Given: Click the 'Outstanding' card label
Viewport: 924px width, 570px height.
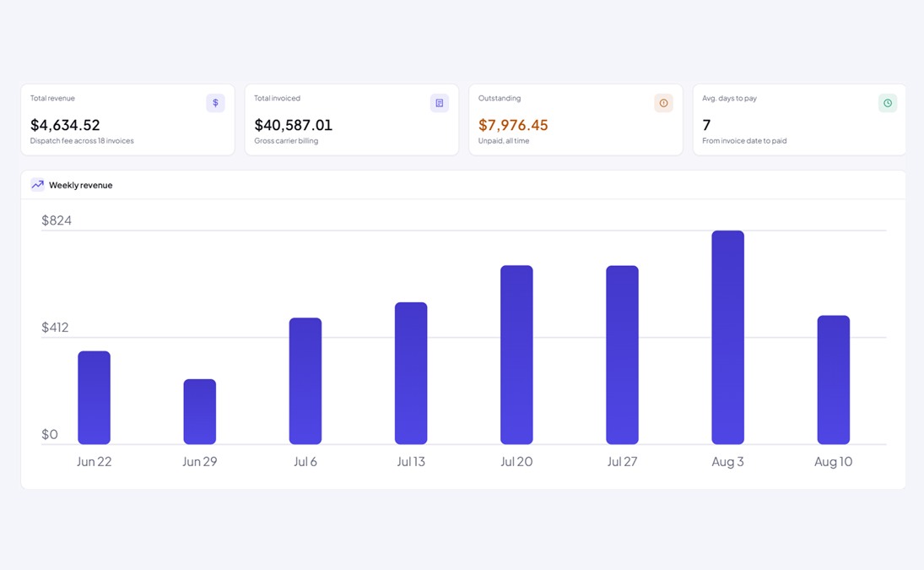Looking at the screenshot, I should pos(499,99).
